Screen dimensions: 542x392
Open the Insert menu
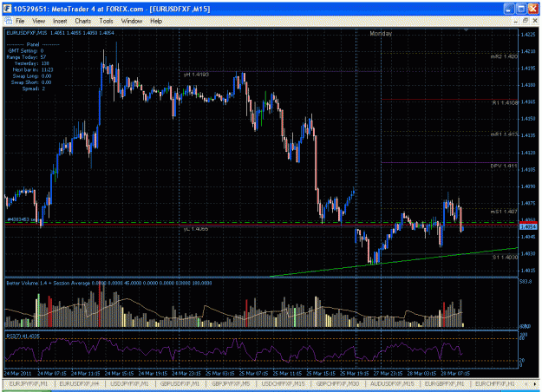(60, 21)
